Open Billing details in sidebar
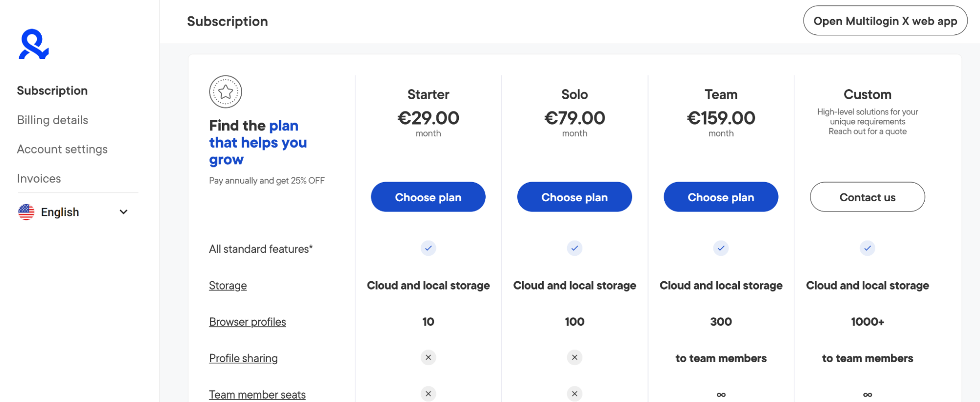Screen dimensions: 980x402 pos(52,120)
